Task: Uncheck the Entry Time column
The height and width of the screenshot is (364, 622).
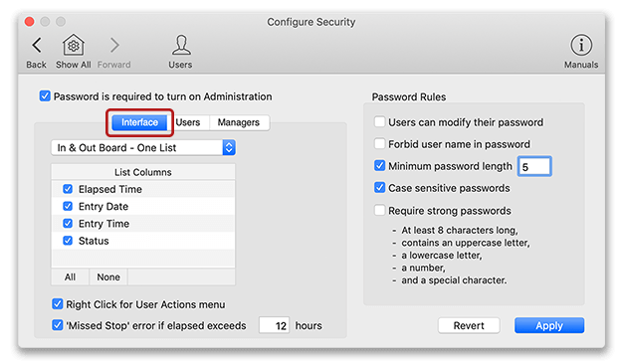Action: pos(68,223)
